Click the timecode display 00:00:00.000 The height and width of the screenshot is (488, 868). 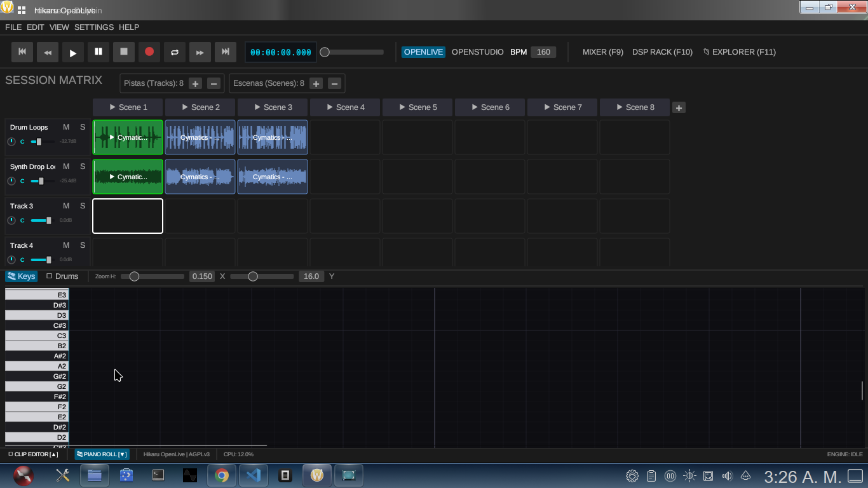(281, 52)
